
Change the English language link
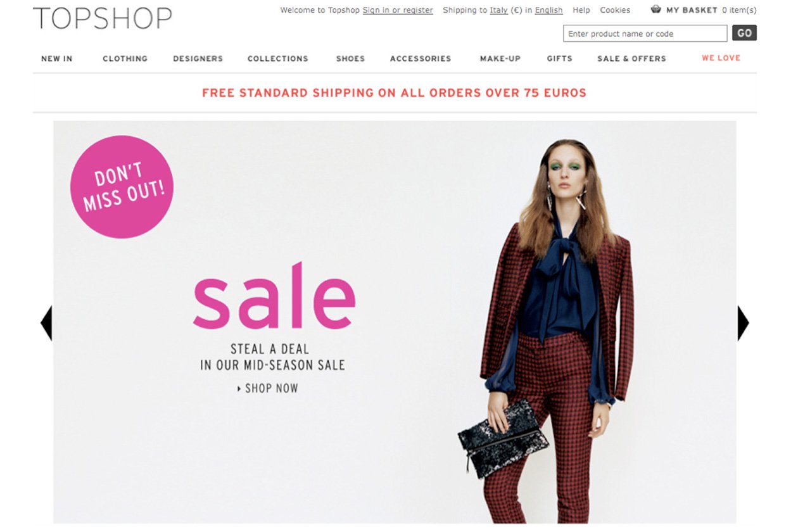pyautogui.click(x=548, y=10)
